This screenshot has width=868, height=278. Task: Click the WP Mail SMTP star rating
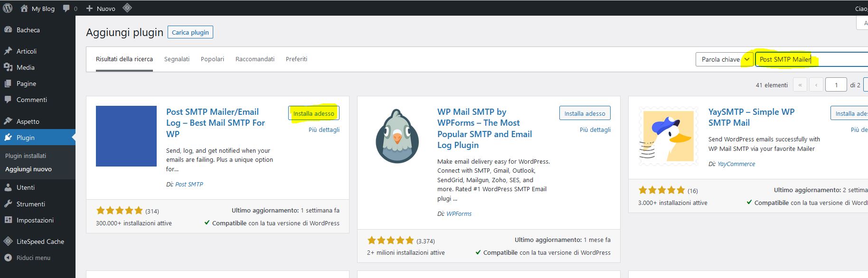click(391, 241)
